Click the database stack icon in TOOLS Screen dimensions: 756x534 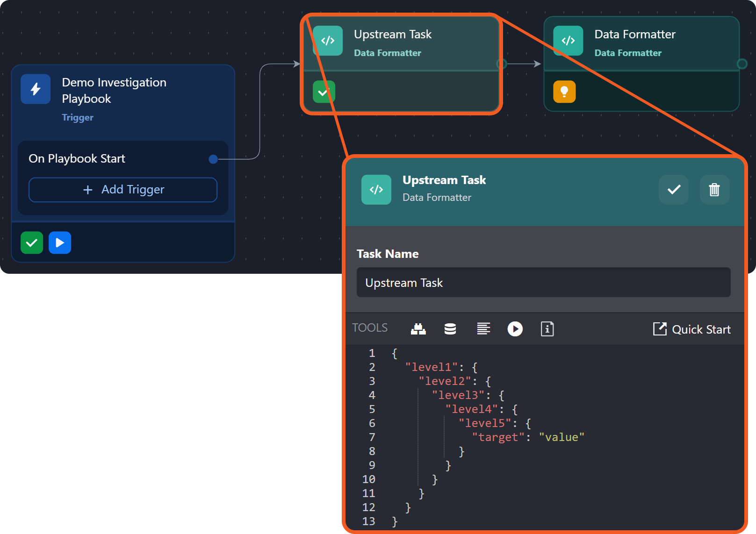(450, 329)
